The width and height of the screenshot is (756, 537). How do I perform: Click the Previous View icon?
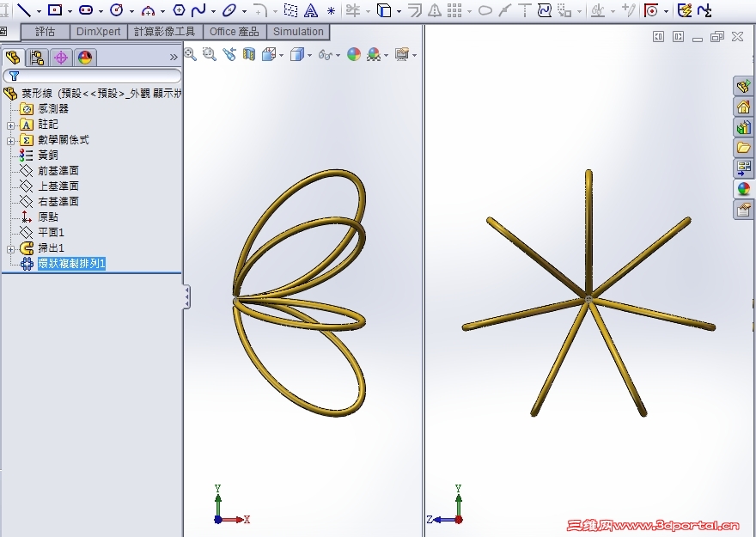[x=229, y=54]
